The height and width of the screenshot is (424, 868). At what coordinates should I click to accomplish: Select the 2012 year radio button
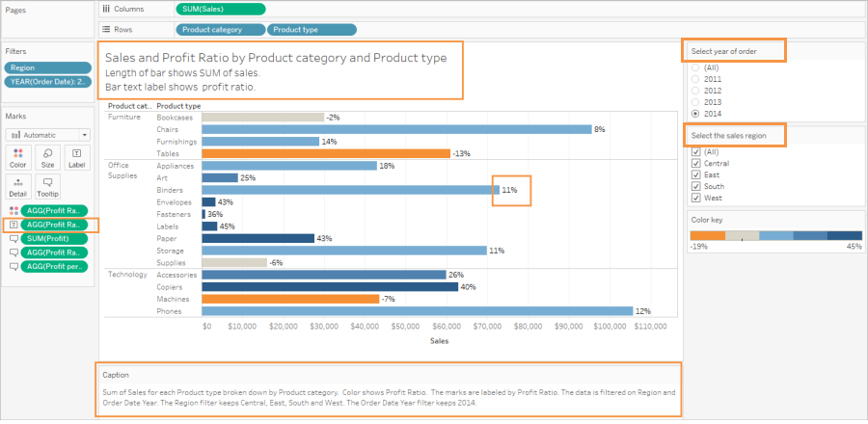click(695, 91)
